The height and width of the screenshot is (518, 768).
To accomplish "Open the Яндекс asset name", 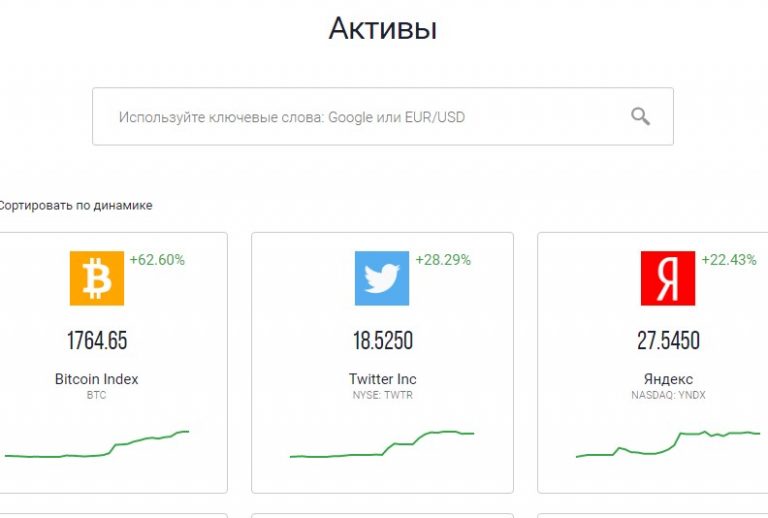I will pyautogui.click(x=668, y=379).
